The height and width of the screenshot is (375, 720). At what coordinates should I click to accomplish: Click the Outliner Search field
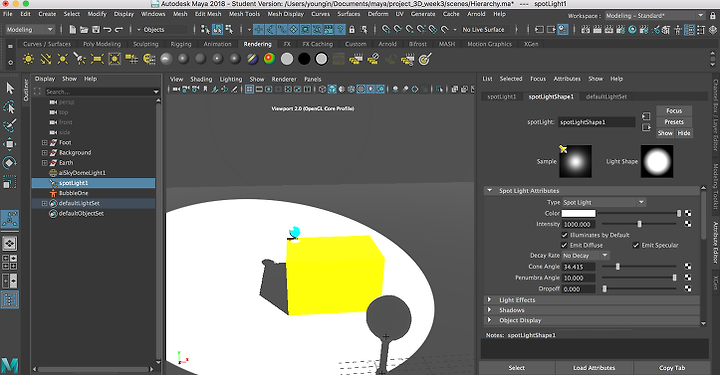click(x=98, y=91)
